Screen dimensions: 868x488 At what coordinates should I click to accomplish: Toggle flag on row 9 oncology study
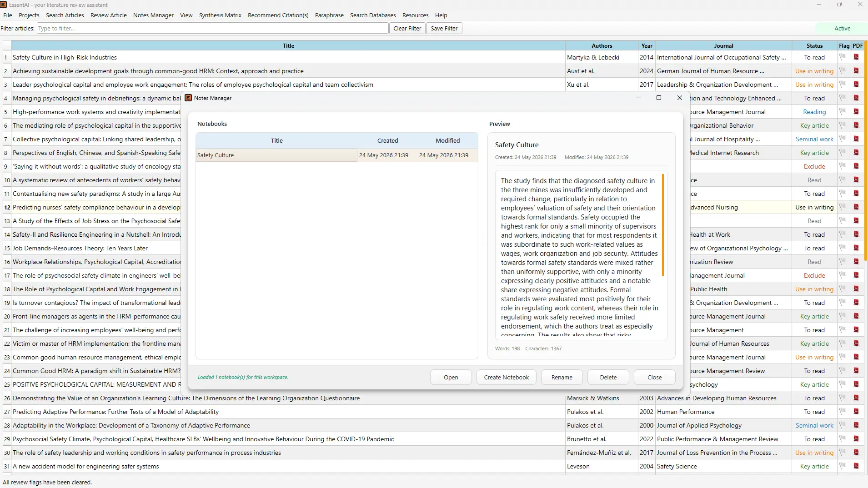coord(843,166)
